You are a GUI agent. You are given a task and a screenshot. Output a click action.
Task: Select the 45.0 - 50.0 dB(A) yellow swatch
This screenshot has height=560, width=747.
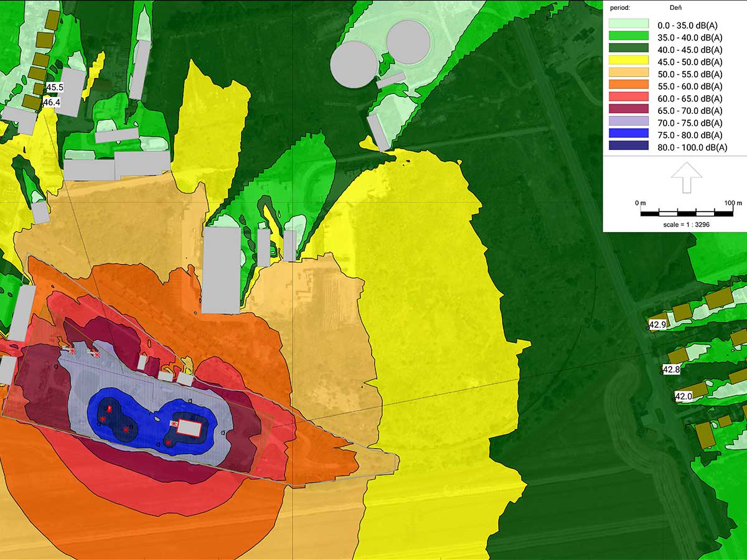click(629, 62)
